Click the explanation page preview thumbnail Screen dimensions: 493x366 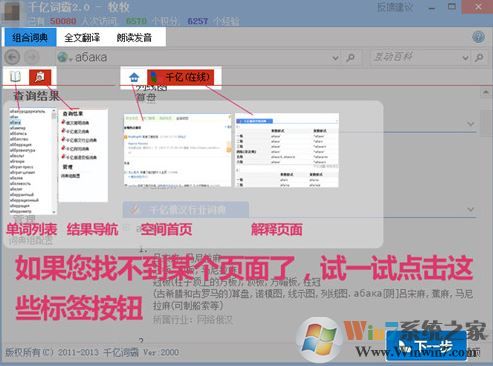coord(287,150)
